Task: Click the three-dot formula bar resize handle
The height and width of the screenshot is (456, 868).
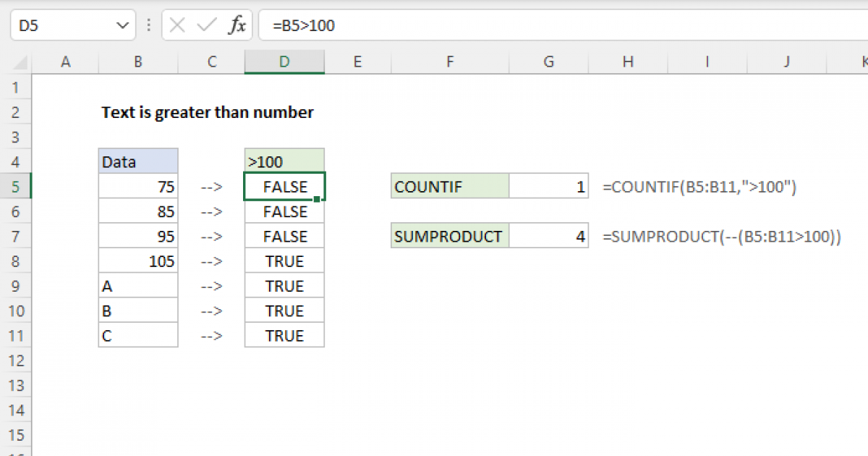Action: [149, 26]
